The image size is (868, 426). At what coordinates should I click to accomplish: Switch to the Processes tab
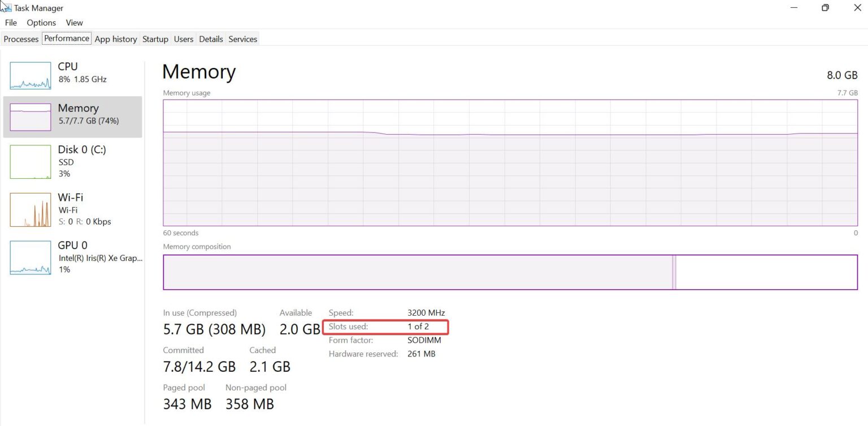(x=21, y=39)
